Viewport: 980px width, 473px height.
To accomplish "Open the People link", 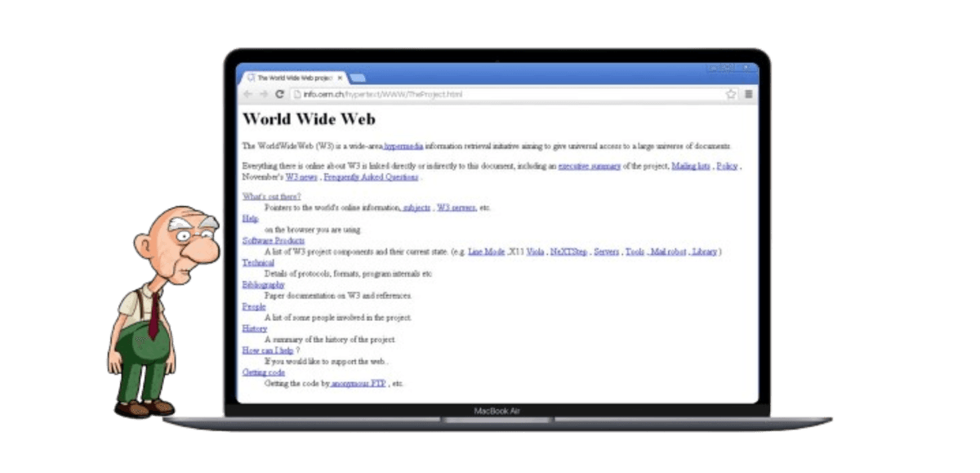I will pyautogui.click(x=254, y=307).
